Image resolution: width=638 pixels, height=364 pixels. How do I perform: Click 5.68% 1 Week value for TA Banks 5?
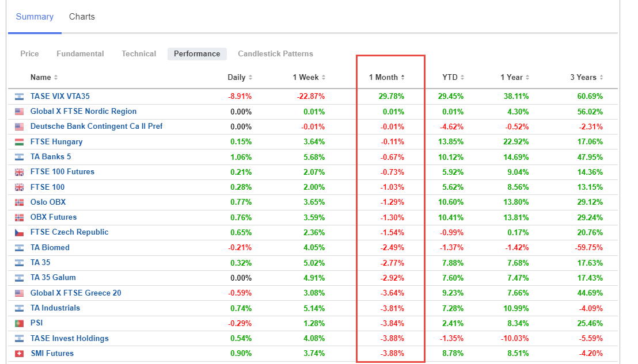click(314, 157)
